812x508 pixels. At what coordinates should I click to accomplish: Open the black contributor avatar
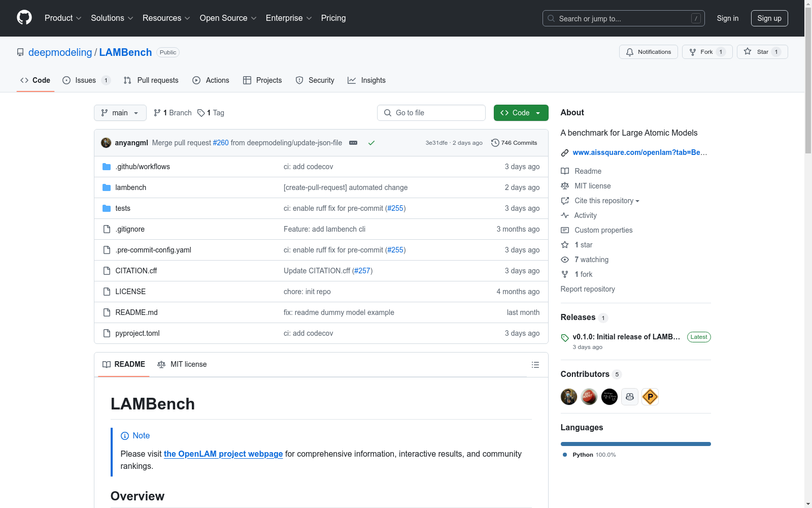click(610, 397)
